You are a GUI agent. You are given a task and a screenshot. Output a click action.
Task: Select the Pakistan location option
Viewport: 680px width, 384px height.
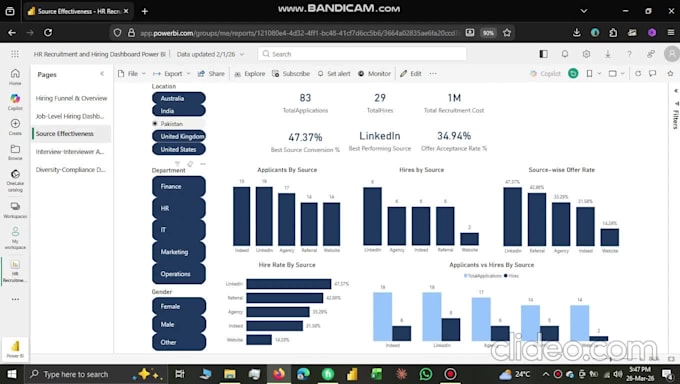179,124
